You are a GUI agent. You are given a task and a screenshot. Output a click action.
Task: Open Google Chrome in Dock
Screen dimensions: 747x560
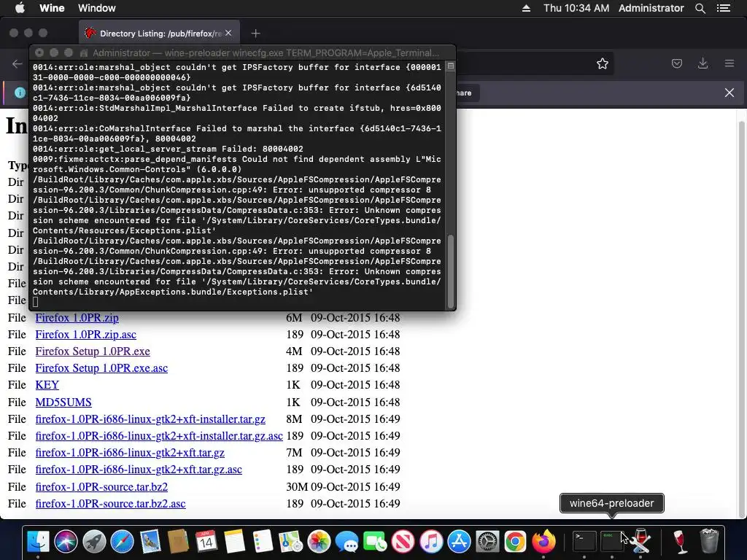click(x=515, y=542)
